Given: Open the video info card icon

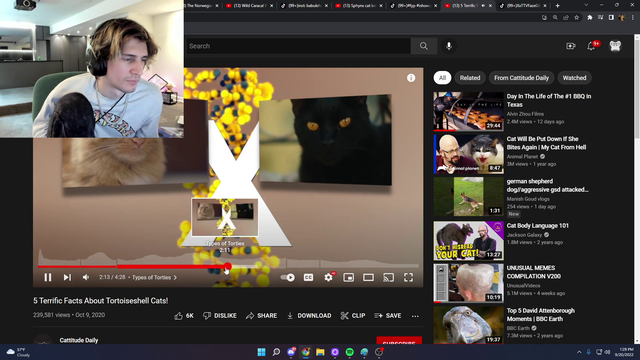Looking at the screenshot, I should pyautogui.click(x=411, y=78).
